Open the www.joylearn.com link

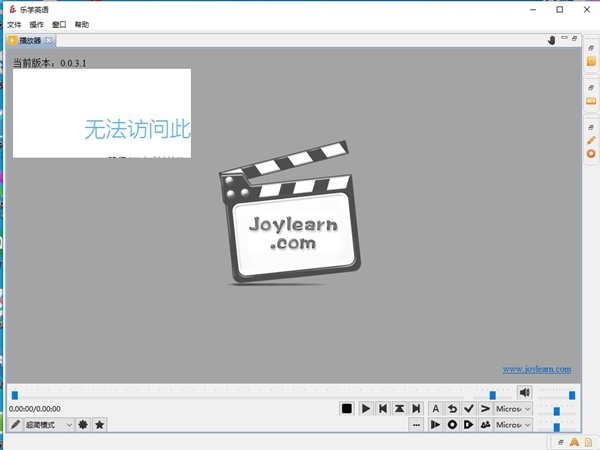pyautogui.click(x=536, y=369)
